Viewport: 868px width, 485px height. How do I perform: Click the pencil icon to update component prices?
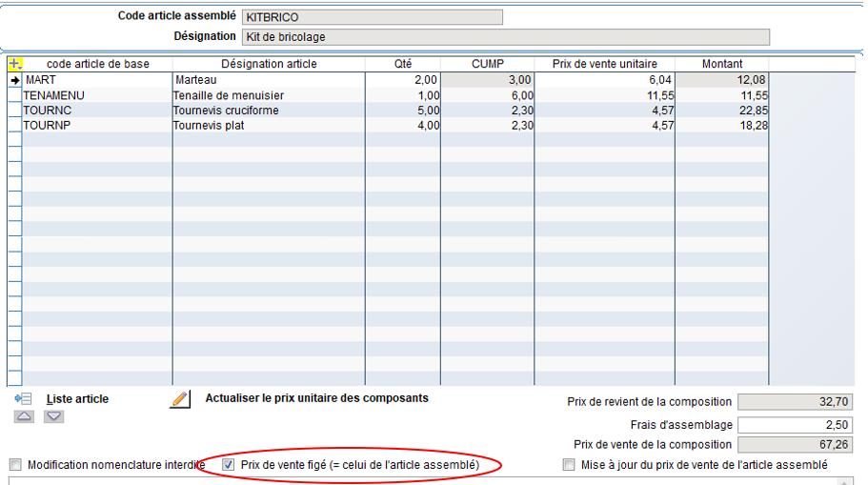pyautogui.click(x=180, y=398)
